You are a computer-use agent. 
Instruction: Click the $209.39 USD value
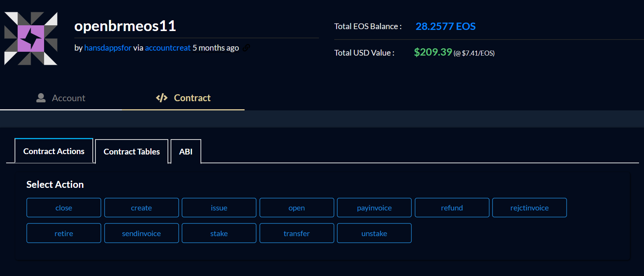pos(433,52)
